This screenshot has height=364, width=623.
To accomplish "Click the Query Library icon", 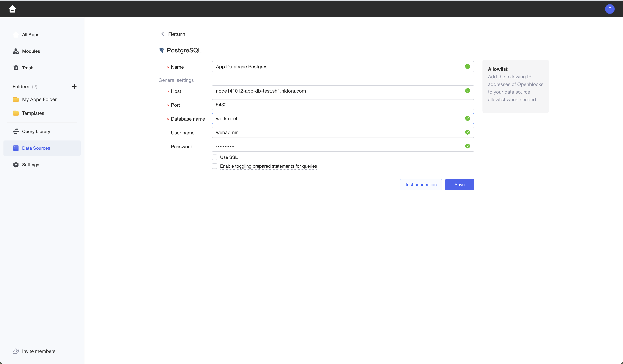I will pos(16,131).
